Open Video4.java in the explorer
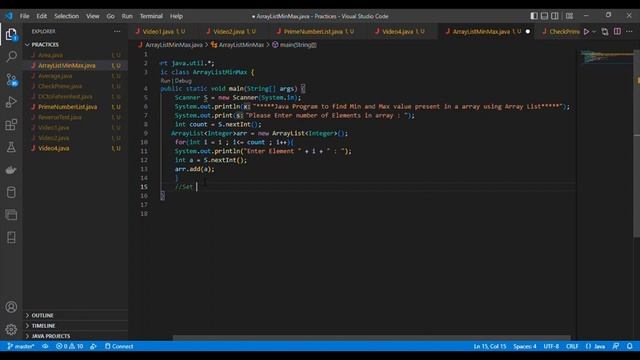 pyautogui.click(x=53, y=148)
